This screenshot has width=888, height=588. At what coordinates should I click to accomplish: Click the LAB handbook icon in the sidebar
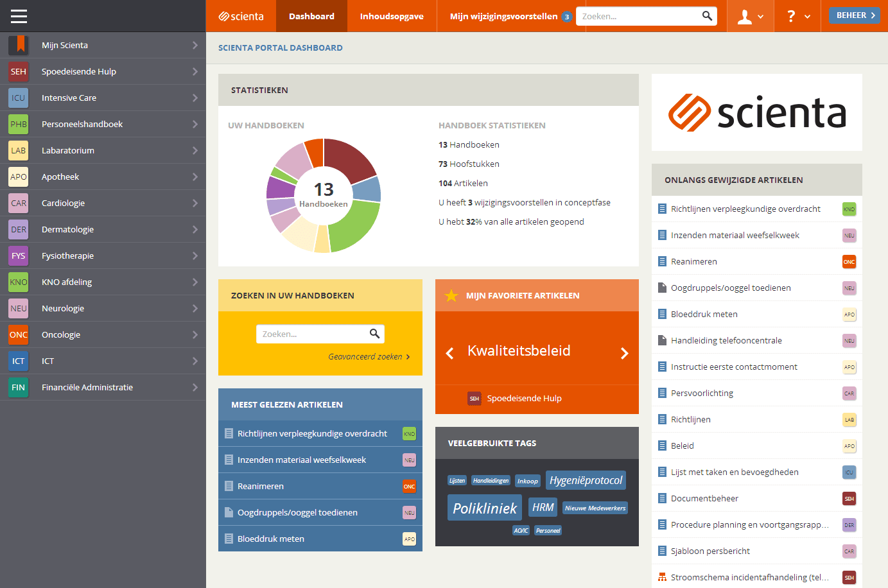tap(19, 150)
